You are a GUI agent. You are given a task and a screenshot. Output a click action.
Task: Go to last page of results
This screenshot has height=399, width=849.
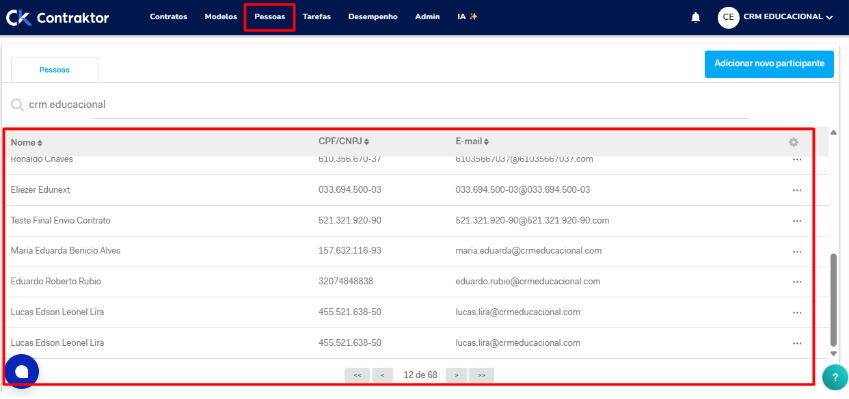coord(481,375)
